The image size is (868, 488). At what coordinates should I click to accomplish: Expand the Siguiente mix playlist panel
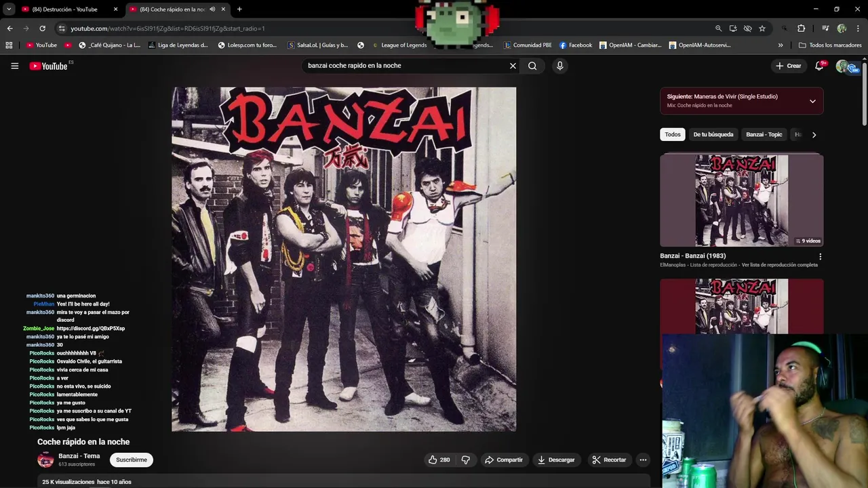click(x=812, y=101)
